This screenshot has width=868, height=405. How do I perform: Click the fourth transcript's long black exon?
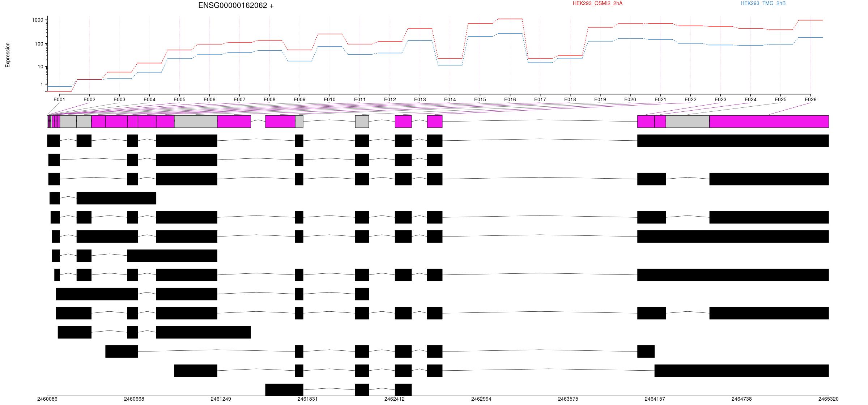point(116,198)
